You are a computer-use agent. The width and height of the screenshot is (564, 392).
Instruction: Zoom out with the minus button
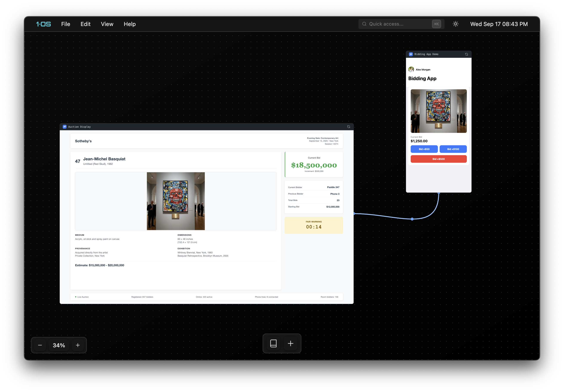click(40, 345)
